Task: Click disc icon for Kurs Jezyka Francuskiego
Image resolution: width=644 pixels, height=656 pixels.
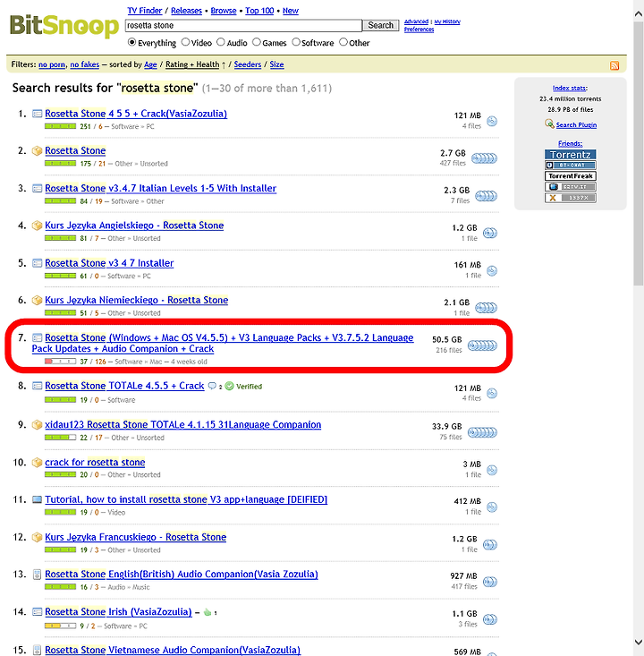Action: pyautogui.click(x=489, y=544)
